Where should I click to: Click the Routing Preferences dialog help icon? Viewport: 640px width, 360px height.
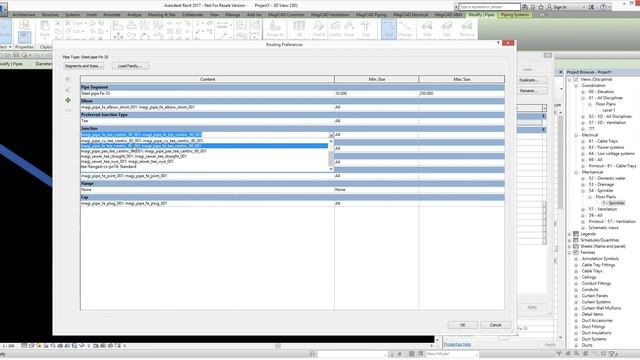click(x=498, y=43)
